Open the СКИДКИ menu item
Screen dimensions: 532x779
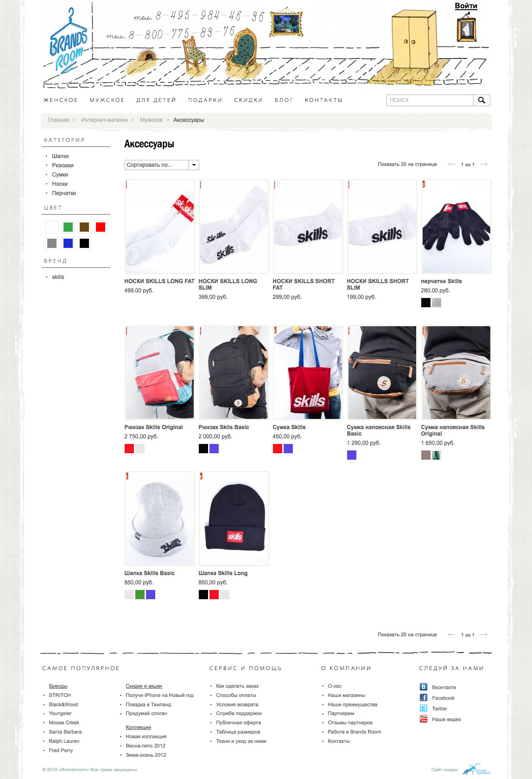[248, 100]
